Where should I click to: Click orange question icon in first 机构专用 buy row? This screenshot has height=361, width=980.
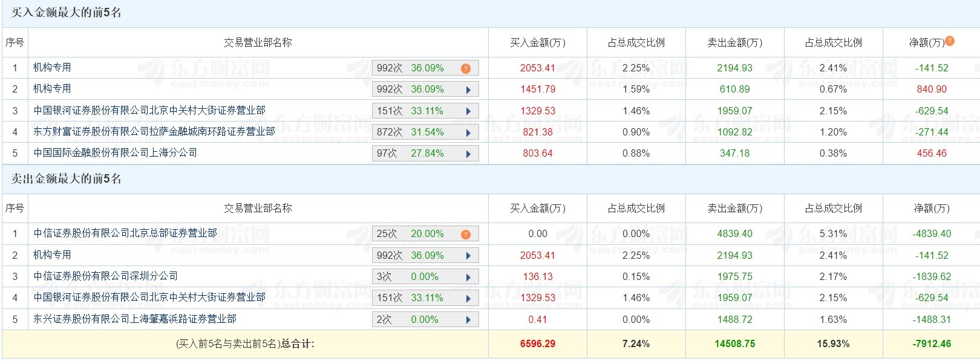(x=466, y=68)
